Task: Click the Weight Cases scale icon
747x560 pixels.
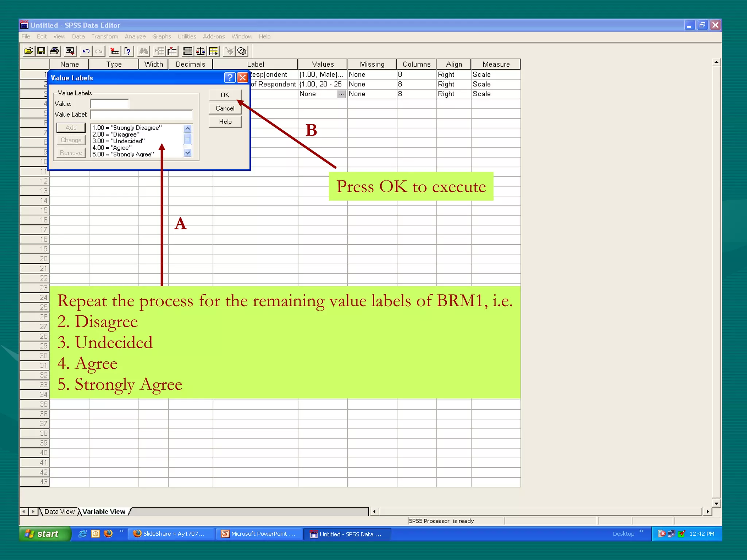Action: pyautogui.click(x=201, y=51)
